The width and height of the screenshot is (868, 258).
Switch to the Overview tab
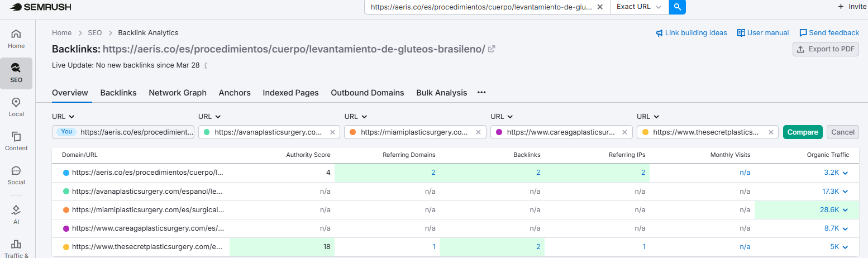click(70, 93)
